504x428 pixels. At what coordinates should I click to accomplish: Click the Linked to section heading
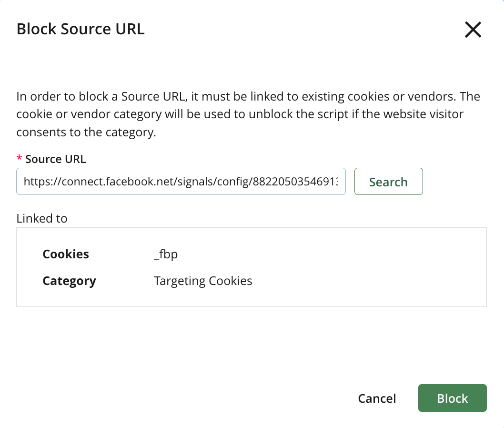tap(42, 218)
